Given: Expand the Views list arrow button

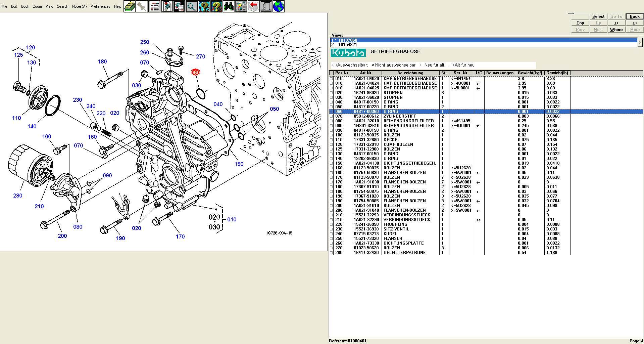Looking at the screenshot, I should [640, 42].
